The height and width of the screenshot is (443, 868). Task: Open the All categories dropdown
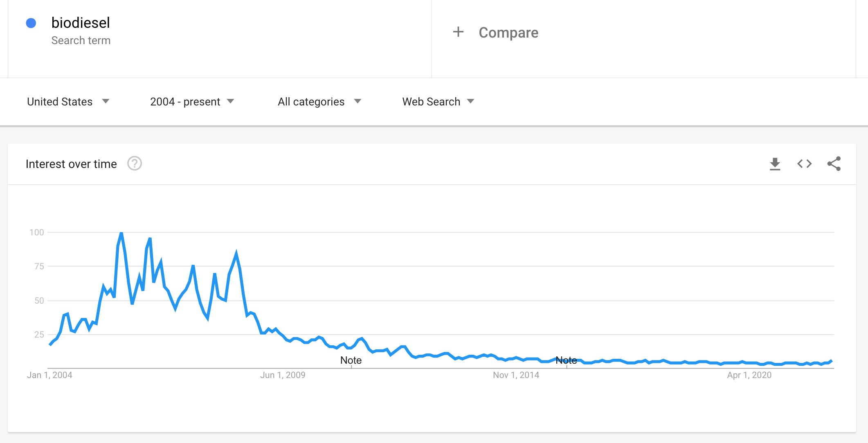coord(319,102)
